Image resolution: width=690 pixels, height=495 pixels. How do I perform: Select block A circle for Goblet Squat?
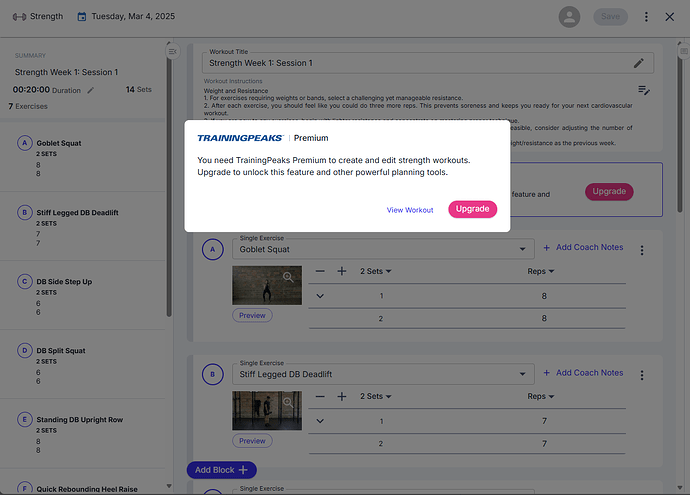coord(213,249)
